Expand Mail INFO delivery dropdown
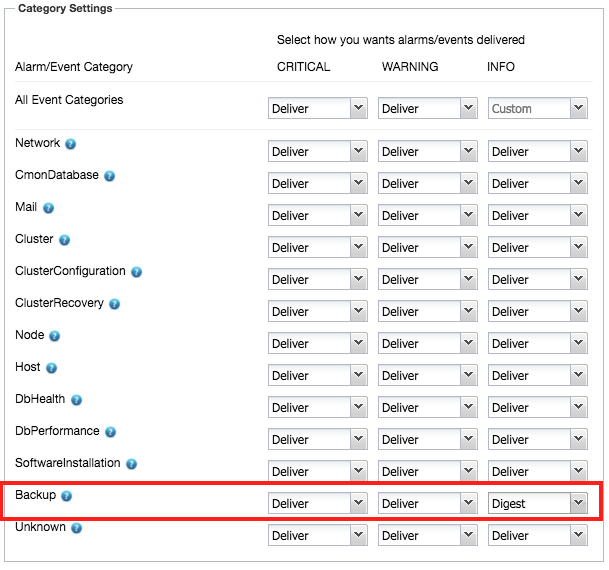The height and width of the screenshot is (570, 609). (538, 215)
